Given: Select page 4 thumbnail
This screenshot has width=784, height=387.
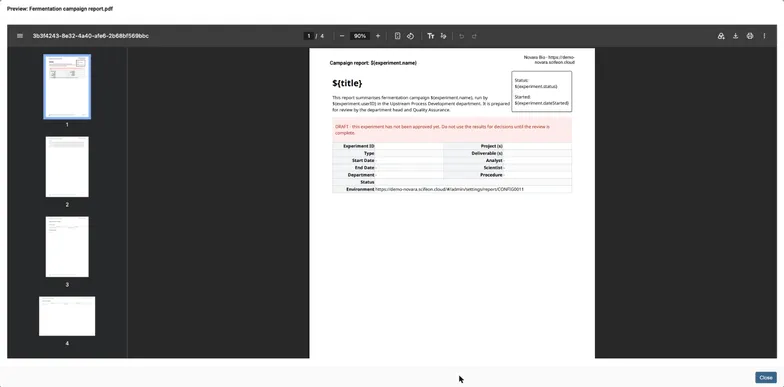Looking at the screenshot, I should (x=67, y=316).
